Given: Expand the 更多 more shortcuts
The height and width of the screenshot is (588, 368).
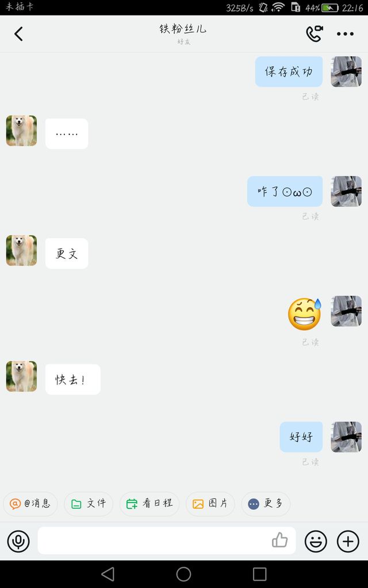Looking at the screenshot, I should pos(266,504).
